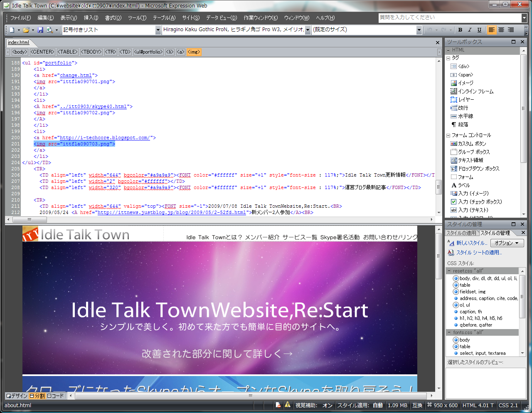Select the 水平線 toolbox item
The height and width of the screenshot is (413, 532).
coord(462,116)
